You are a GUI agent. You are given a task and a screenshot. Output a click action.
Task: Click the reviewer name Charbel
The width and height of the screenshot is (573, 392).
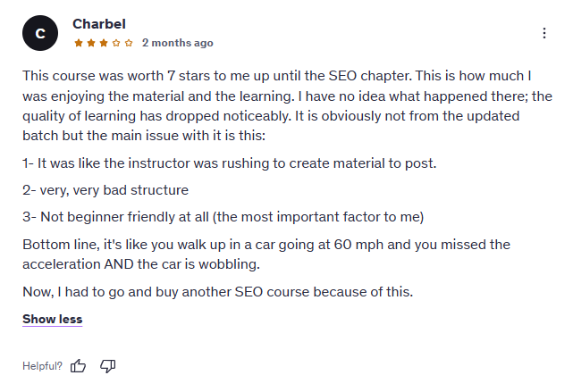pos(99,24)
